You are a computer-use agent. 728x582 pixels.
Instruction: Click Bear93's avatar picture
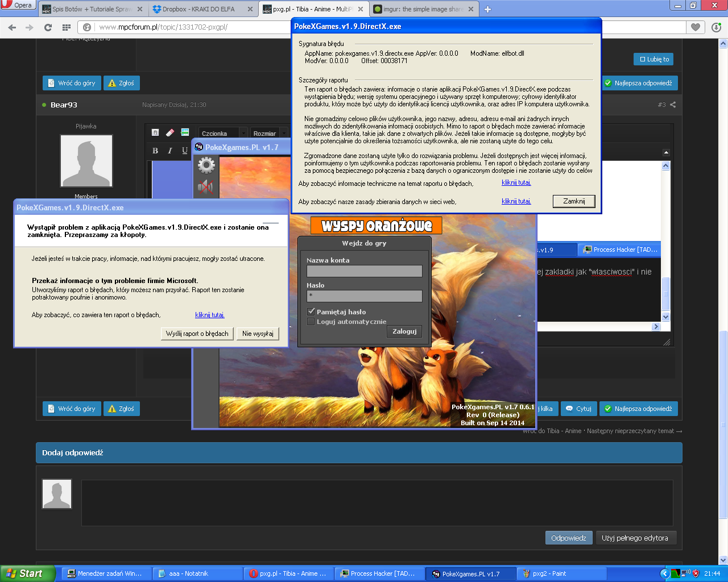tap(86, 161)
